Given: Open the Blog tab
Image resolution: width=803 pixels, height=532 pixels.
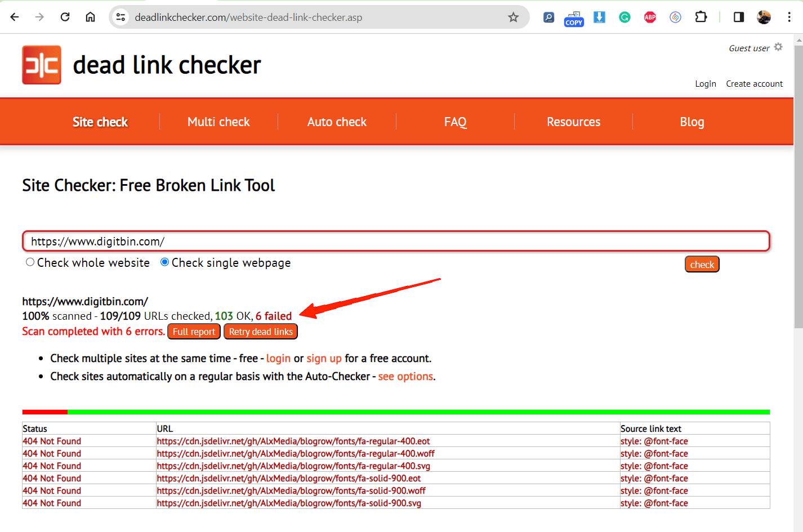Looking at the screenshot, I should [692, 122].
